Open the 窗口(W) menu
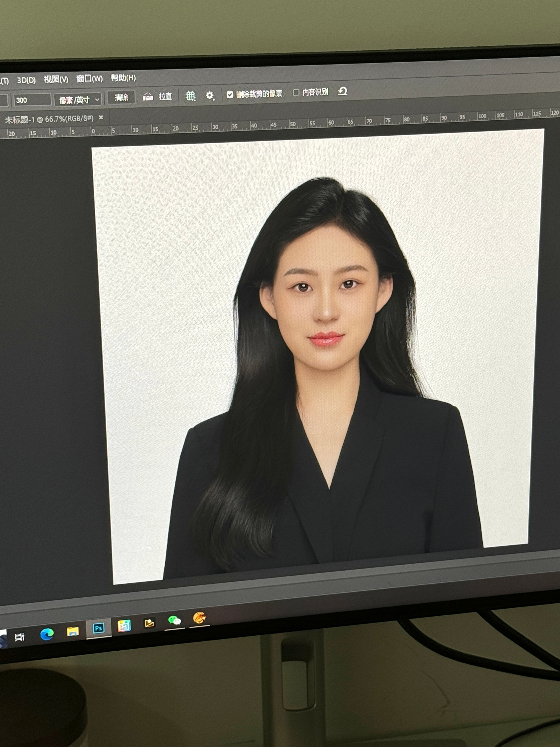Image resolution: width=560 pixels, height=747 pixels. (89, 79)
